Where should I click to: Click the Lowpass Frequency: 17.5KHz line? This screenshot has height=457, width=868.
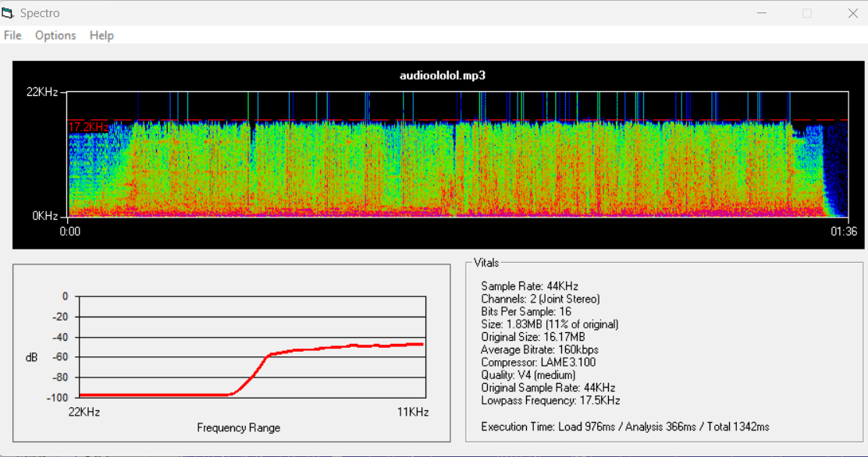pyautogui.click(x=550, y=401)
